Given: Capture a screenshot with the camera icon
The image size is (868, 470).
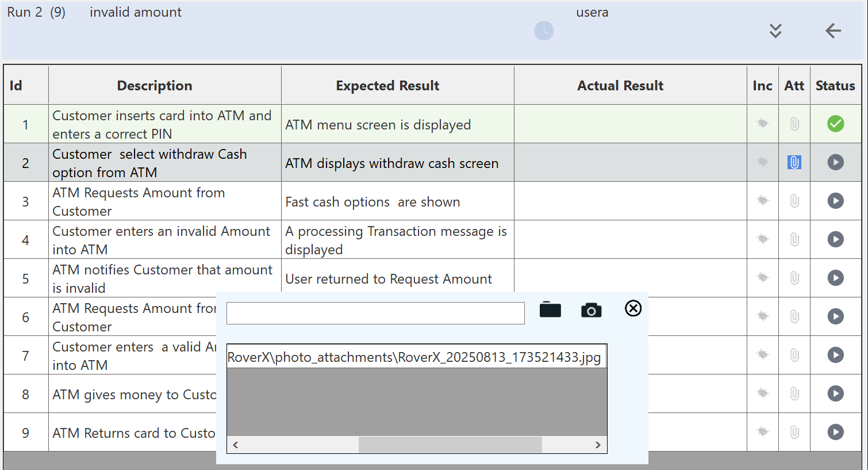Looking at the screenshot, I should click(x=591, y=310).
